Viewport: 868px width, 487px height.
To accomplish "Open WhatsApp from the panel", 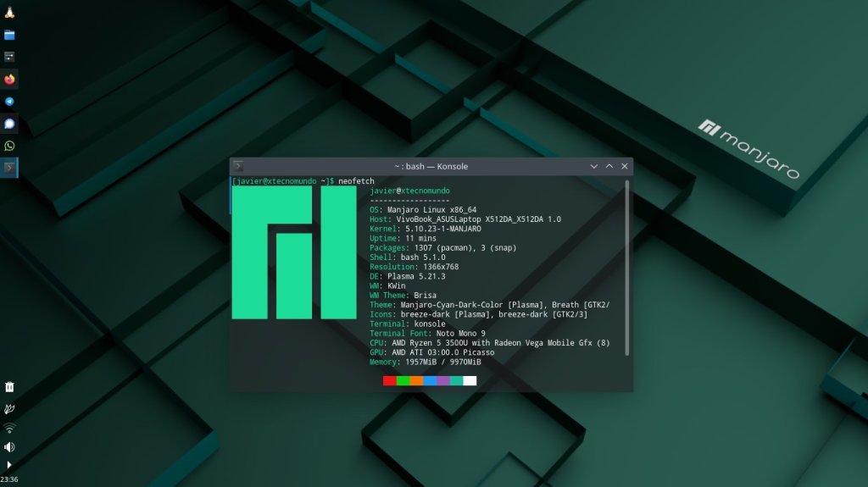I will (9, 146).
